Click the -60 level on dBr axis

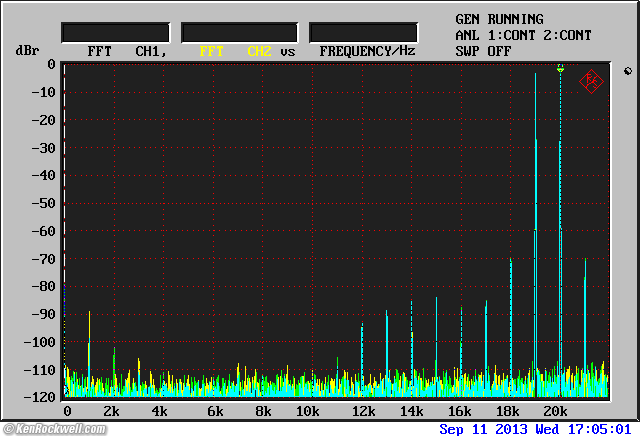click(x=44, y=231)
